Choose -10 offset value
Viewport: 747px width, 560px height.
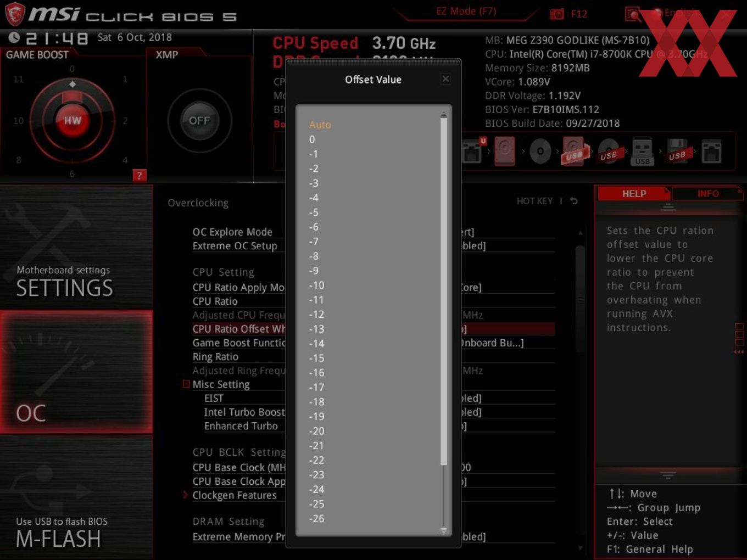pos(316,285)
